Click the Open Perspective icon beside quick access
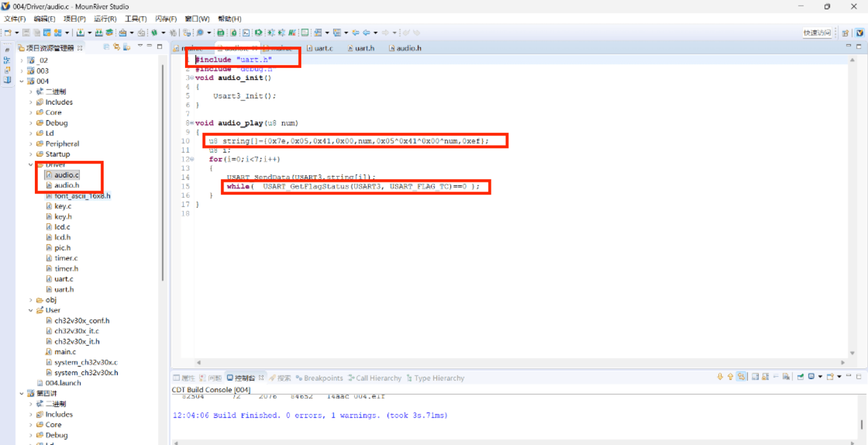 (845, 33)
